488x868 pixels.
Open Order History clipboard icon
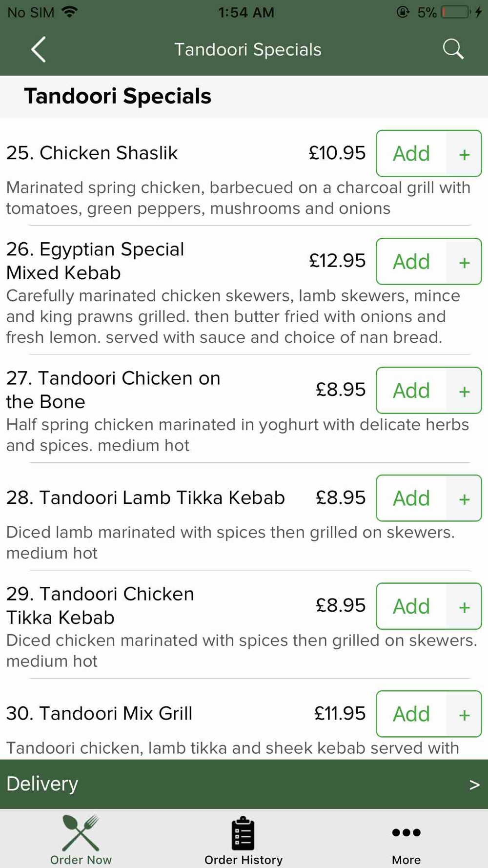pos(243,833)
